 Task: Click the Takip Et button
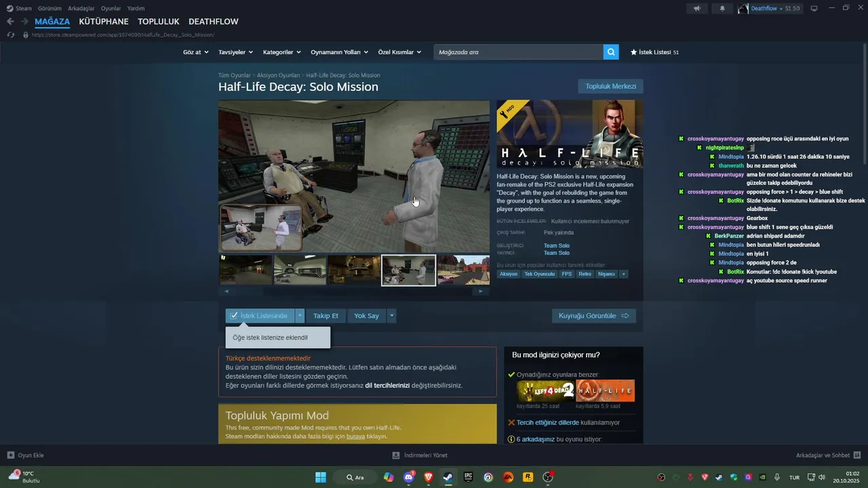tap(325, 316)
